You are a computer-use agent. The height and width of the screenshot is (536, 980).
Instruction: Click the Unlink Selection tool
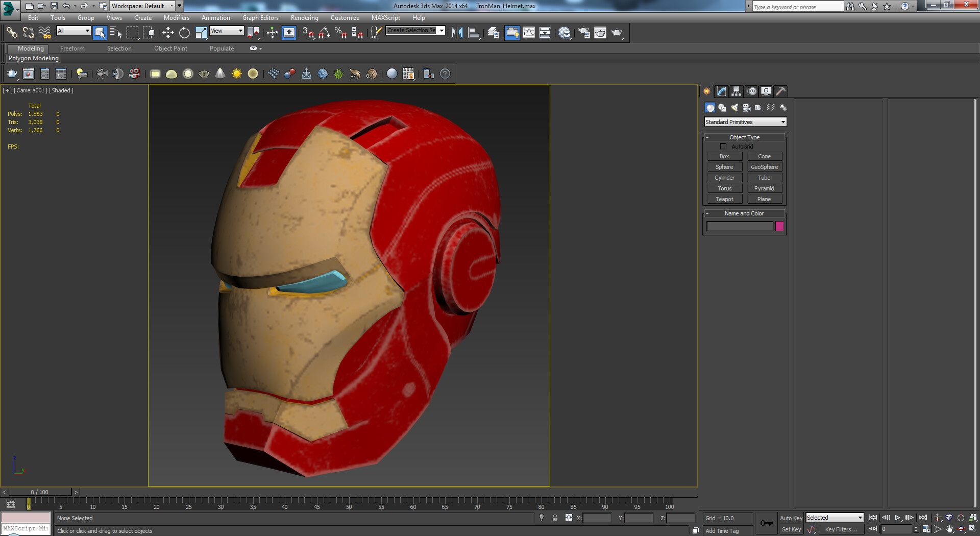tap(28, 33)
